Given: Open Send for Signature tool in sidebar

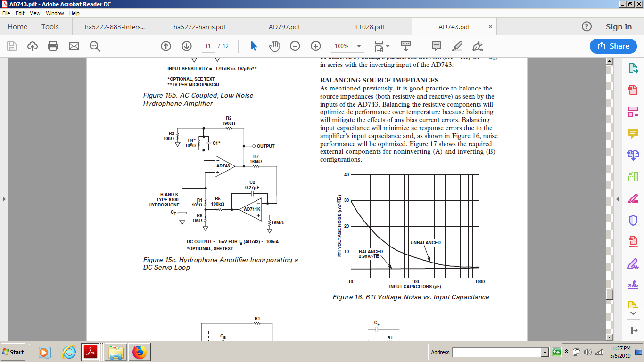Looking at the screenshot, I should pyautogui.click(x=633, y=285).
